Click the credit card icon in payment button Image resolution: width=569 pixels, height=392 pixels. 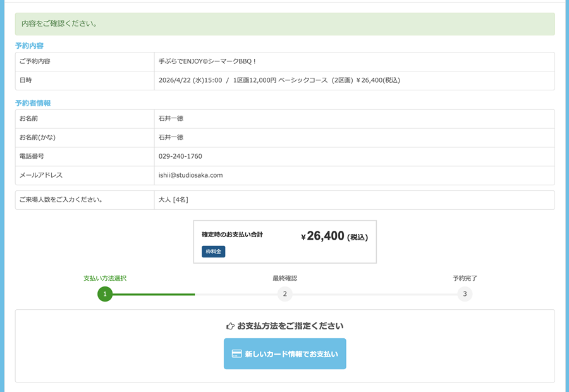(237, 354)
